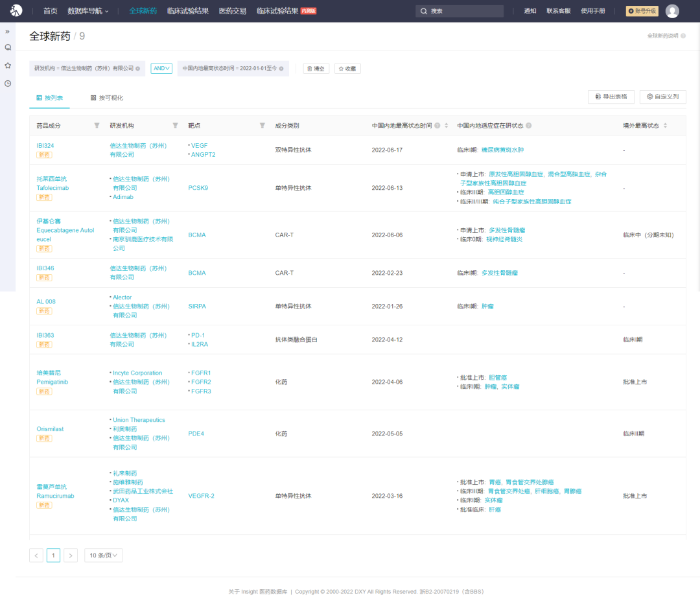Switch to the 按列表 list tab
Image resolution: width=700 pixels, height=606 pixels.
click(x=49, y=98)
